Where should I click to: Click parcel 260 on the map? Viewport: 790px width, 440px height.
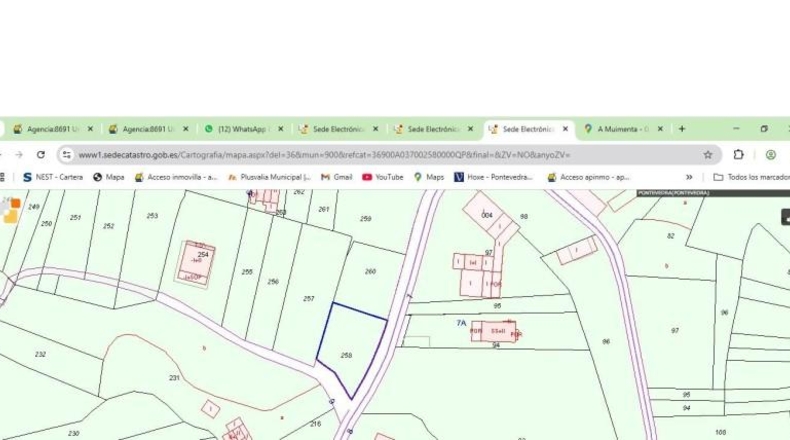point(370,271)
